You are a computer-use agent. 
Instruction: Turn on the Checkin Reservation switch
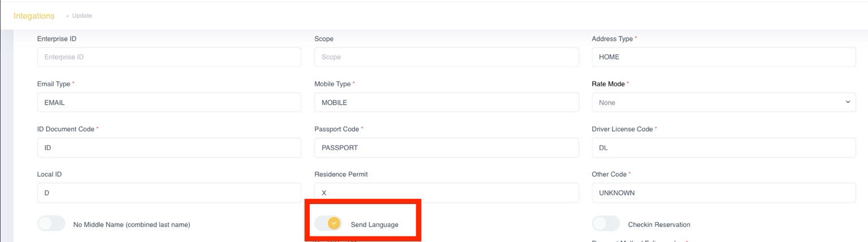coord(606,224)
